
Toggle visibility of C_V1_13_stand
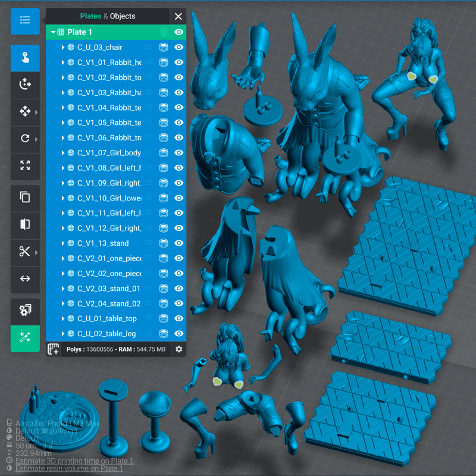click(x=179, y=243)
